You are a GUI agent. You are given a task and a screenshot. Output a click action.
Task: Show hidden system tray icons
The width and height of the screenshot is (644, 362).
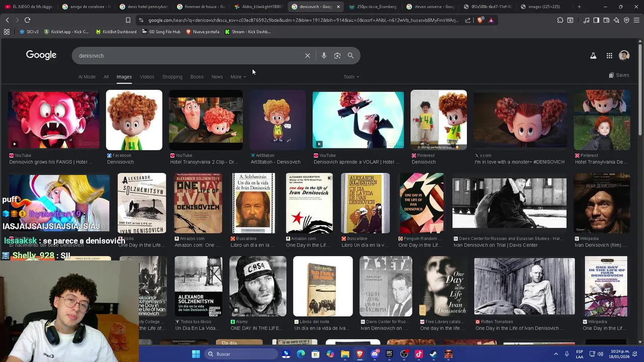click(x=555, y=354)
